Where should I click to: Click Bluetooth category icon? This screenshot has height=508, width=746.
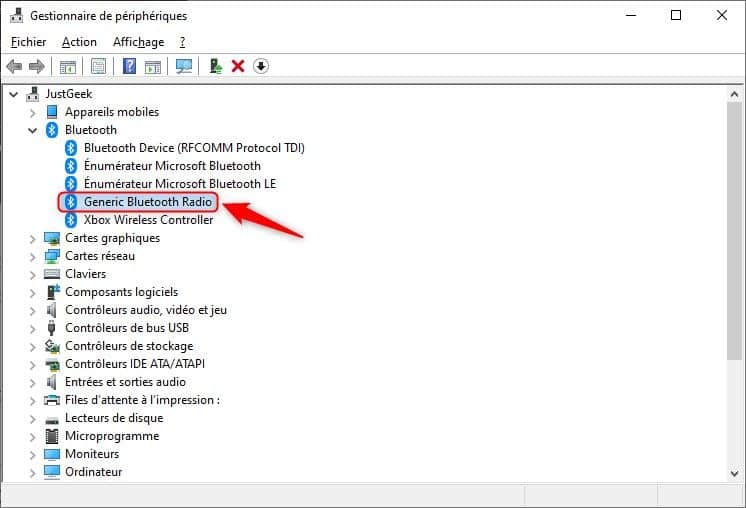tap(52, 130)
